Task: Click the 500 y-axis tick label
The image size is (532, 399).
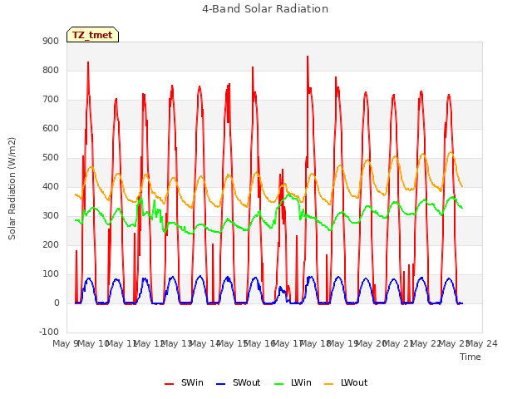Action: [x=51, y=157]
